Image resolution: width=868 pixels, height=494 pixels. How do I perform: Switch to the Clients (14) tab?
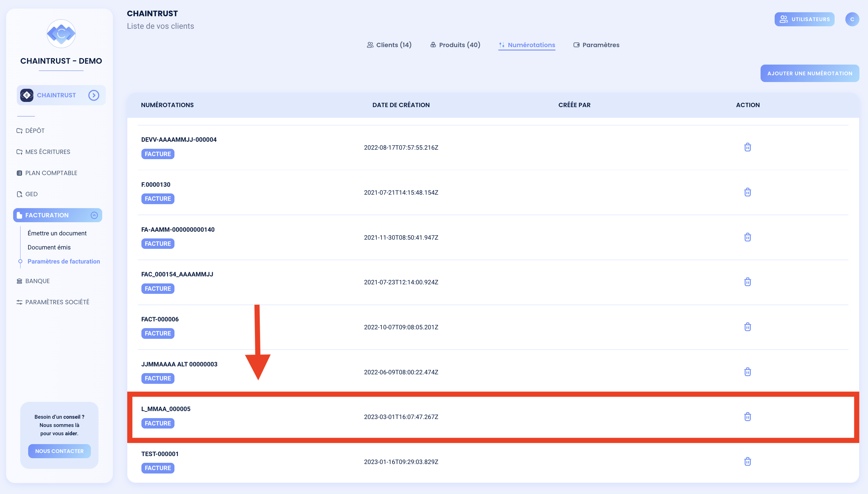point(389,45)
